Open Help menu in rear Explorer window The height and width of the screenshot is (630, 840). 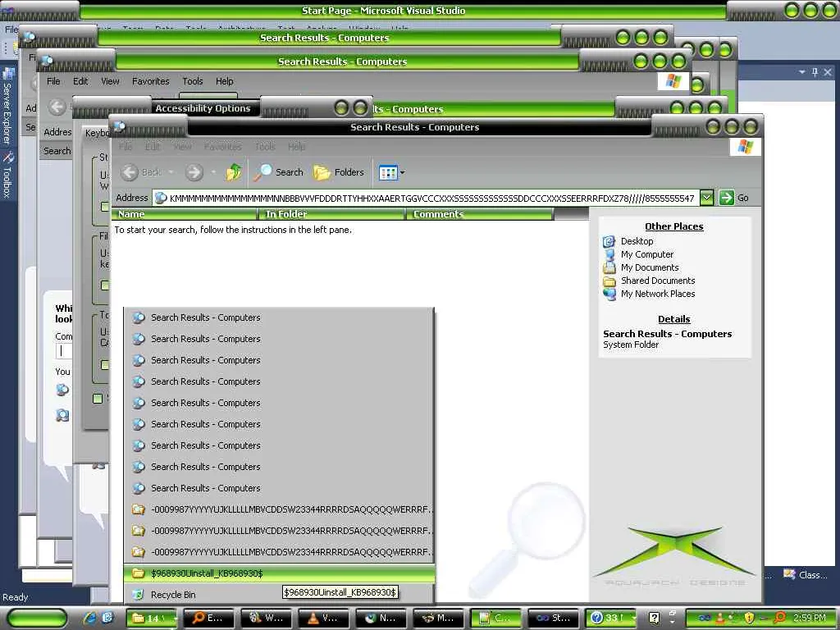click(225, 81)
